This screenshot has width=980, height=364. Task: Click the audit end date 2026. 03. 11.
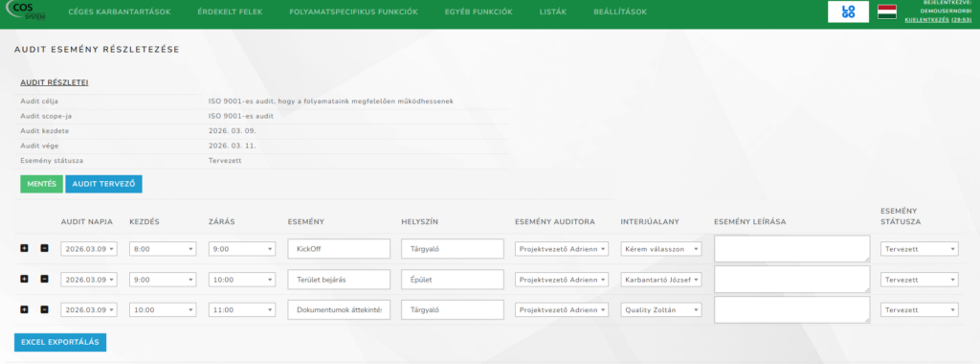(232, 146)
